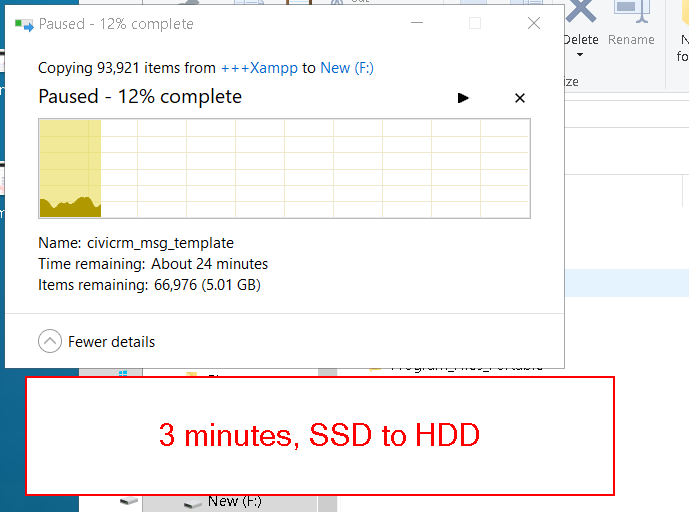This screenshot has width=689, height=512.
Task: Collapse the dialog using Fewer details chevron
Action: coord(50,341)
